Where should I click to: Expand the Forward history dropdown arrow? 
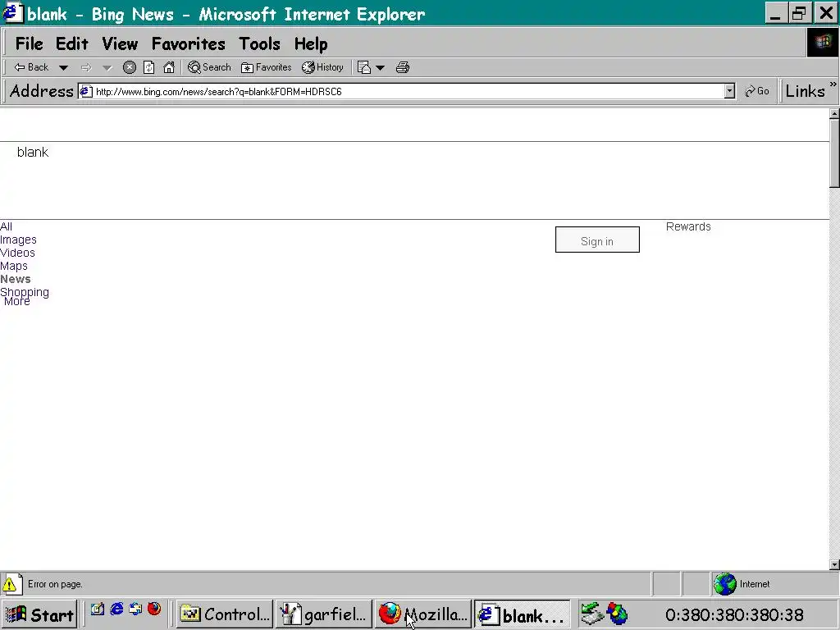coord(107,67)
